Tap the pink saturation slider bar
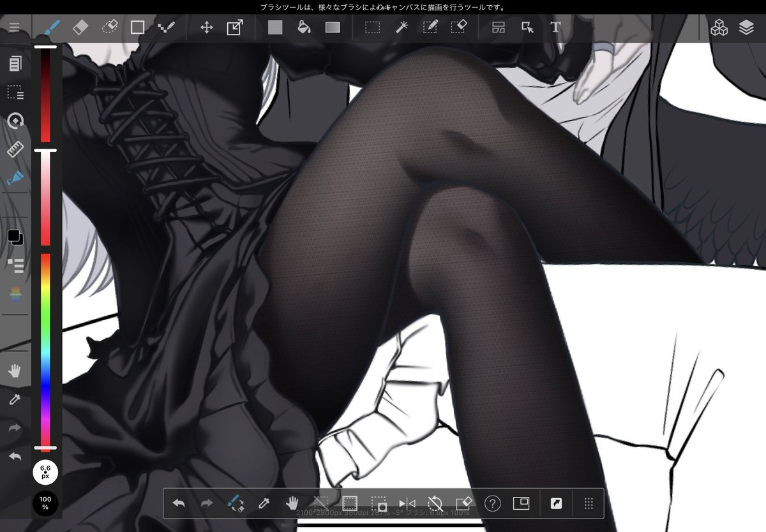766x532 pixels. click(x=45, y=198)
